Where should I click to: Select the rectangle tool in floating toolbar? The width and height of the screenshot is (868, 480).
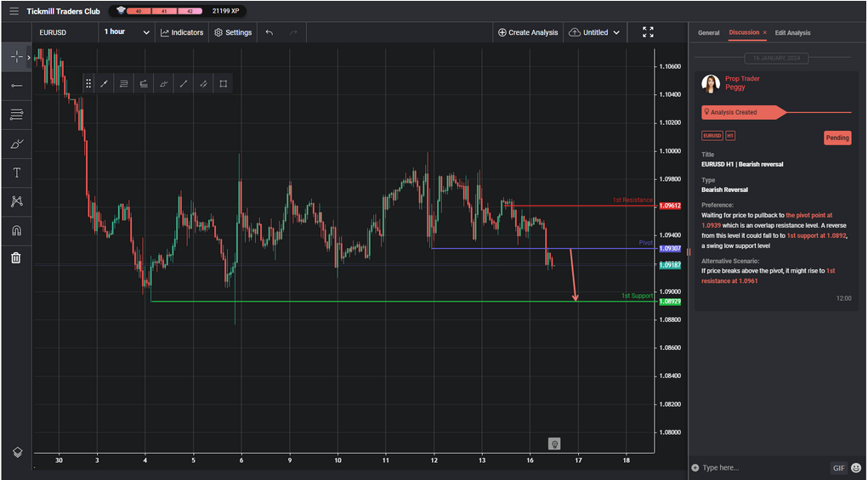(x=223, y=83)
